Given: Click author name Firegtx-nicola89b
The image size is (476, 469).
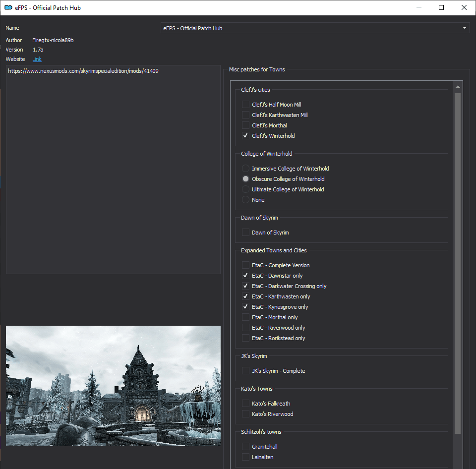Looking at the screenshot, I should [53, 40].
